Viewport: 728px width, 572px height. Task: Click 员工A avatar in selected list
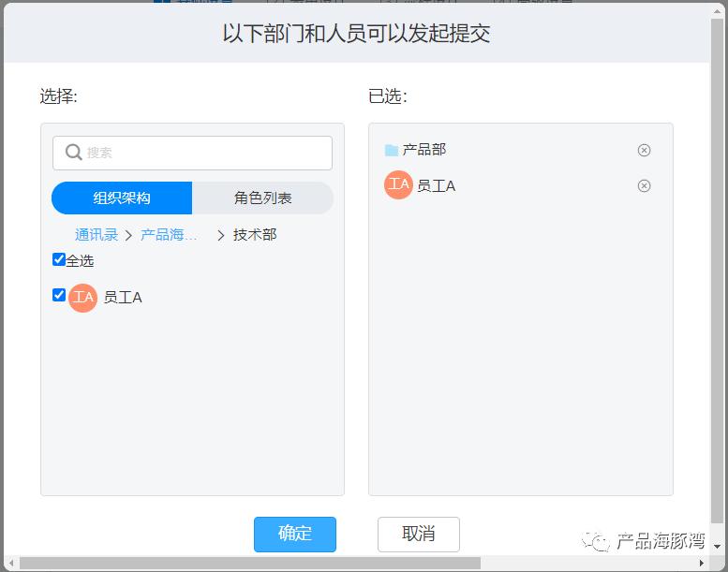click(398, 184)
